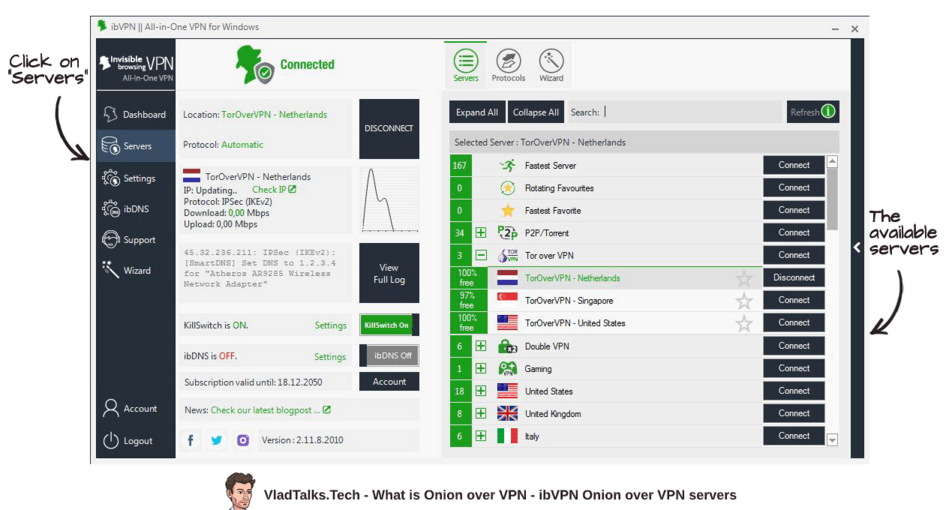Screen dimensions: 946x510
Task: Toggle the KillSwitch On switch
Action: (x=389, y=325)
